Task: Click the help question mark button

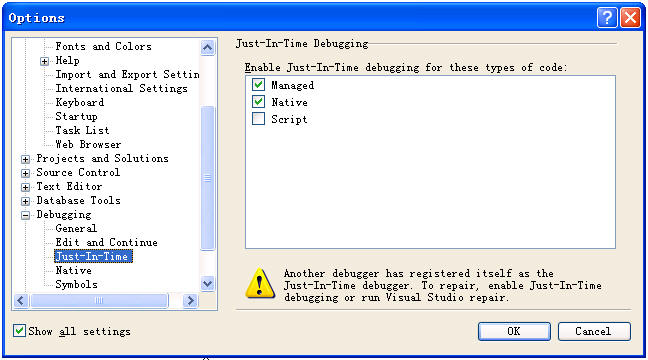Action: [x=607, y=18]
